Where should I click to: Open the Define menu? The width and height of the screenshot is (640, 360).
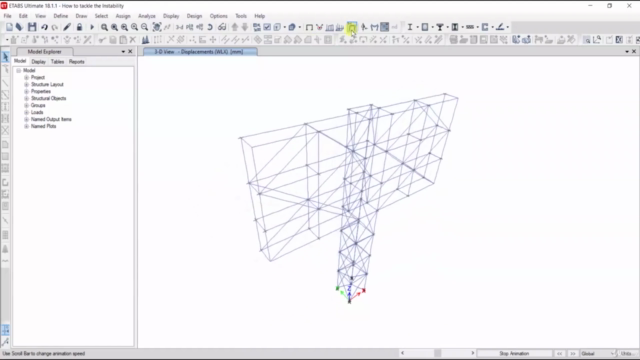click(x=60, y=16)
